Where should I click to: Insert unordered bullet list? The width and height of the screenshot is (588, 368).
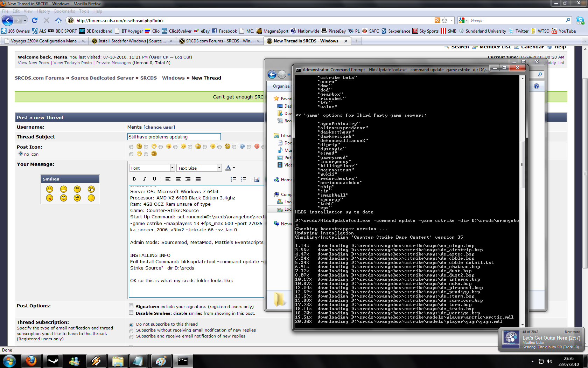pos(244,179)
